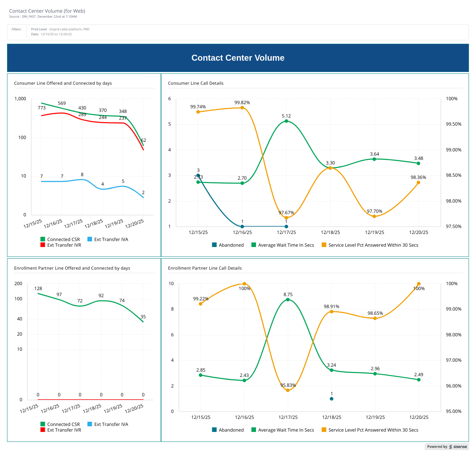This screenshot has height=457, width=476.
Task: Click the Consumer Line Call Details widget title
Action: [x=196, y=83]
